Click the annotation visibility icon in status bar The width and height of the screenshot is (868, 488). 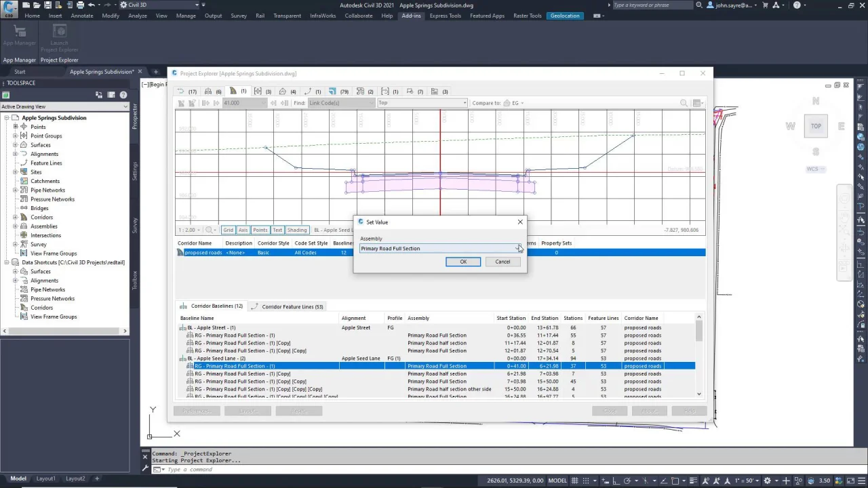705,481
